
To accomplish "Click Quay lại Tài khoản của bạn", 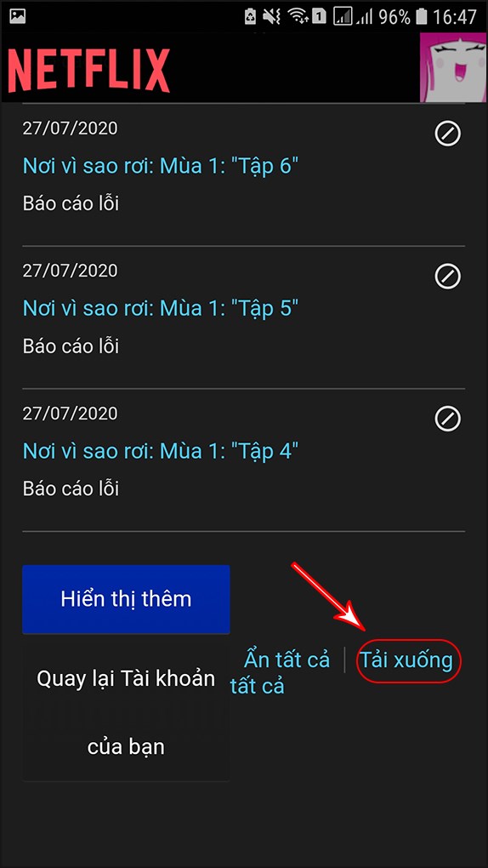I will coord(126,712).
